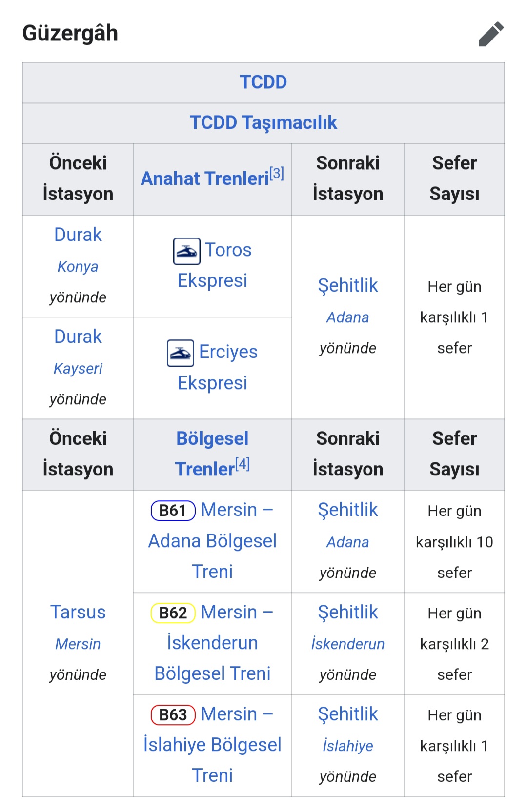Click the pencil edit icon beside Güzergâh
This screenshot has width=527, height=812.
[x=491, y=34]
